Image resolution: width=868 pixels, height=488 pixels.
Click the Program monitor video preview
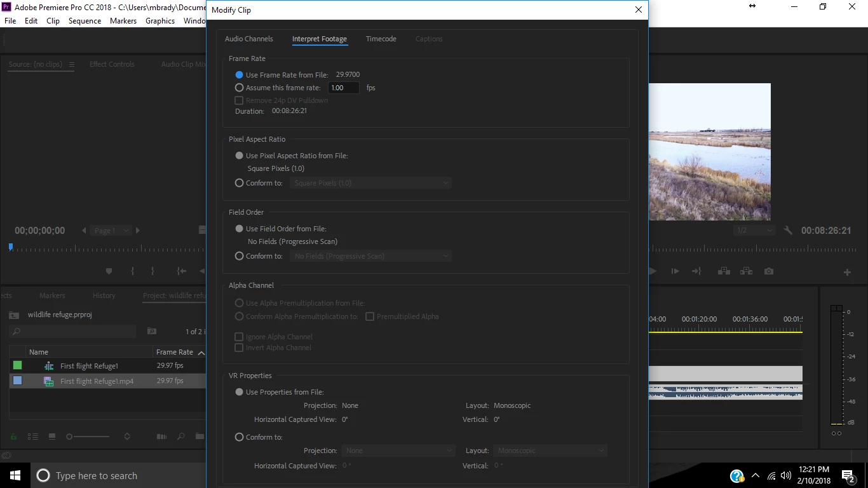pos(710,152)
